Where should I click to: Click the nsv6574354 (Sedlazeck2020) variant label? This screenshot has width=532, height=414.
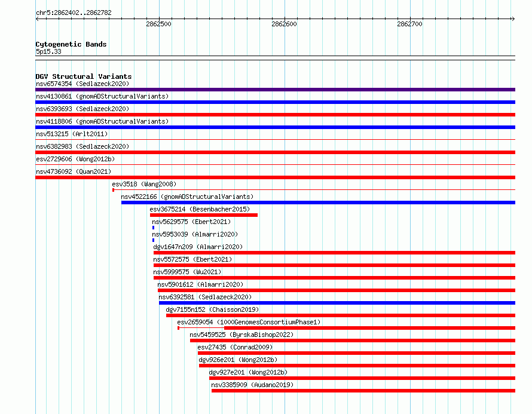[82, 84]
